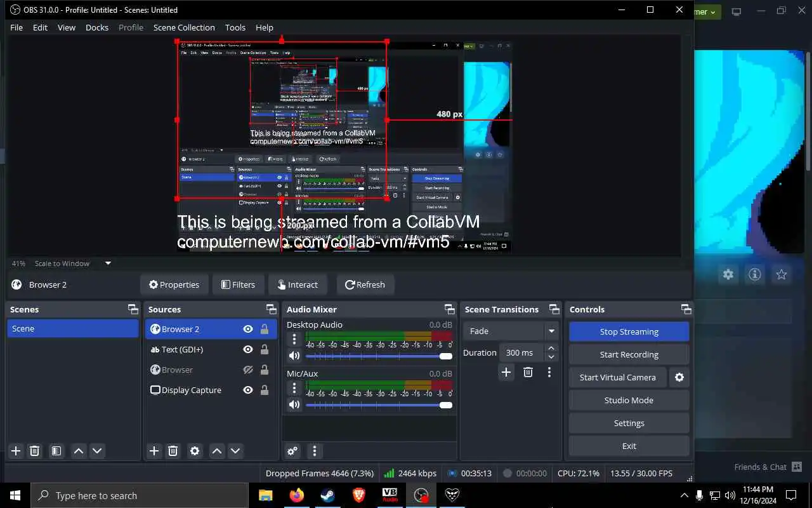Open File Explorer from the taskbar
This screenshot has width=812, height=508.
point(265,495)
